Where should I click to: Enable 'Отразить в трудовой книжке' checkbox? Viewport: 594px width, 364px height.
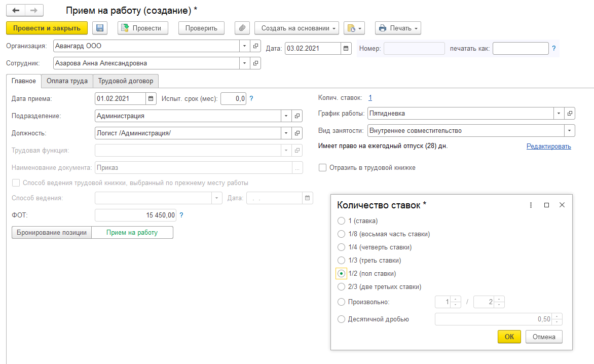pyautogui.click(x=322, y=168)
